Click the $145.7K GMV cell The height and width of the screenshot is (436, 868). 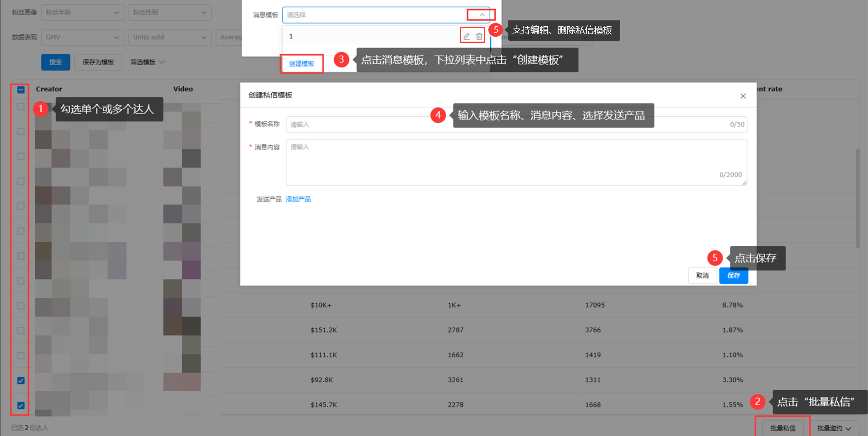(x=323, y=405)
